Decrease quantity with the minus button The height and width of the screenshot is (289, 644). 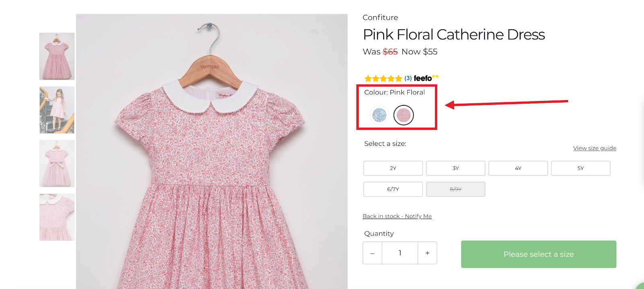(x=372, y=253)
